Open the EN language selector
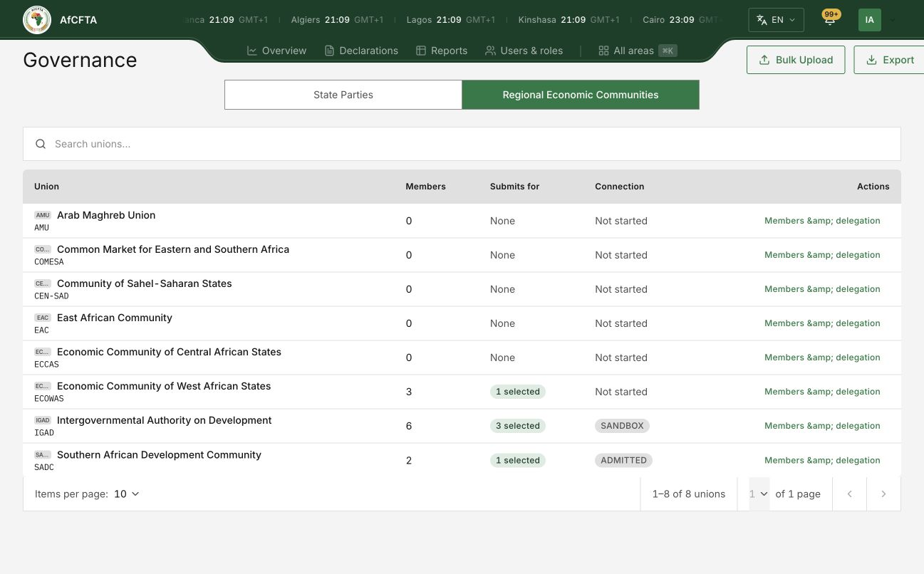 [x=776, y=20]
